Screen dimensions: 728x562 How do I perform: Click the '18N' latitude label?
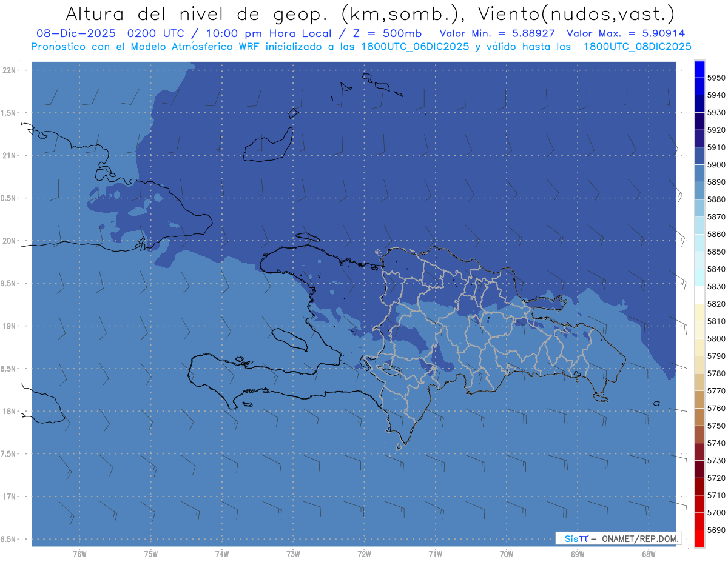pos(10,411)
